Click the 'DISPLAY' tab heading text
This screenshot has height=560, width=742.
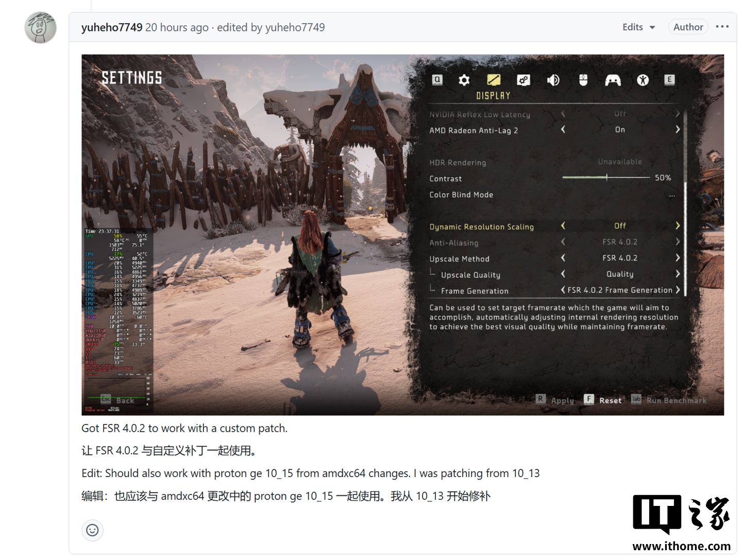click(x=493, y=96)
